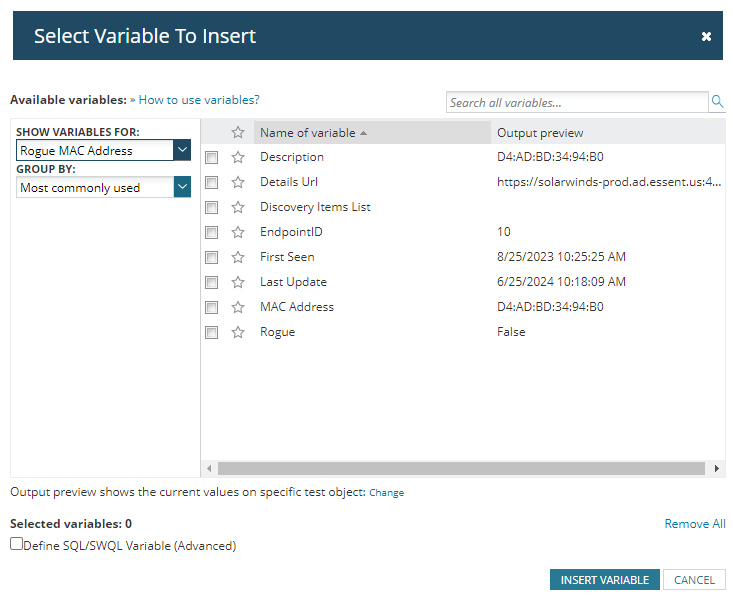Click the horizontal scrollbar thumb

461,468
